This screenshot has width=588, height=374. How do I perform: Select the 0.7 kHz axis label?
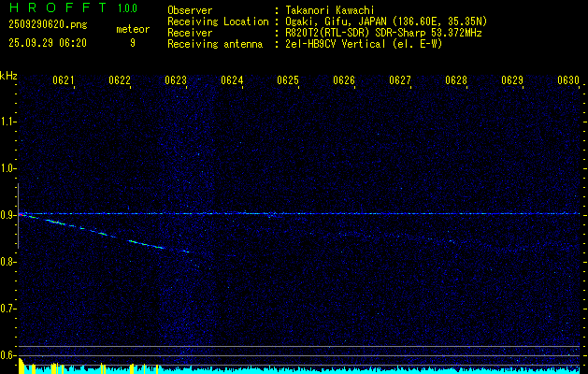[8, 309]
